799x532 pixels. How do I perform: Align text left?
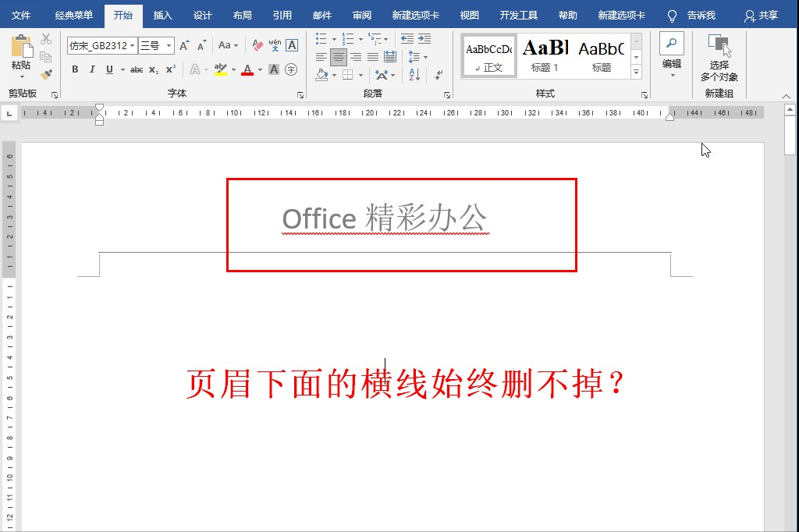[x=321, y=57]
